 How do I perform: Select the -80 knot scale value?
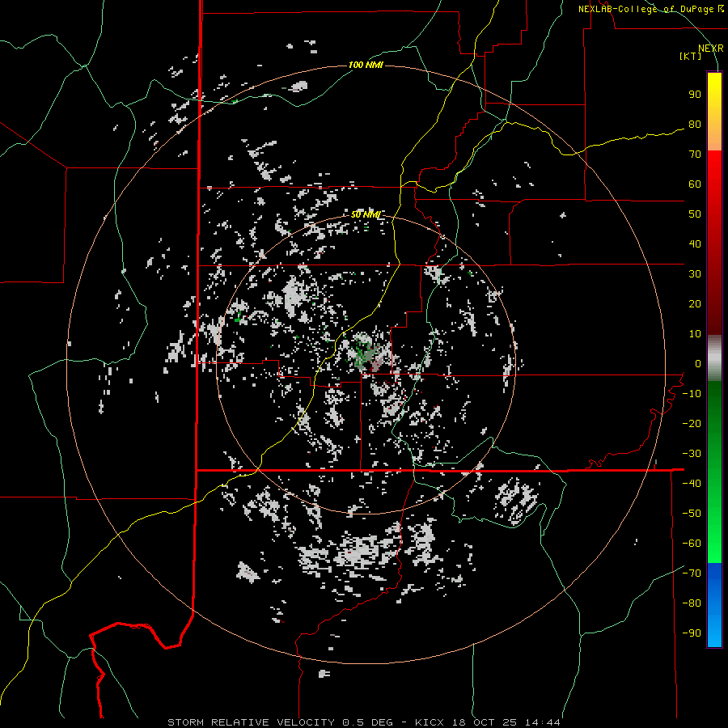coord(692,603)
